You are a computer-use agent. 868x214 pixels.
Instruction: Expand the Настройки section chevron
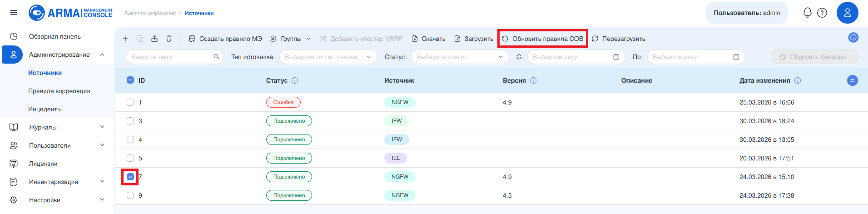click(x=102, y=199)
